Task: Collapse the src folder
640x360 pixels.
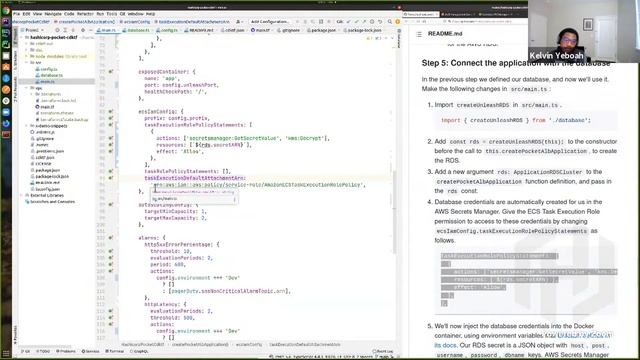Action: (27, 62)
